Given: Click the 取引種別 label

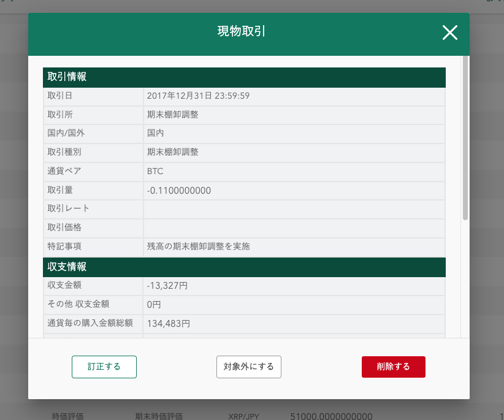Looking at the screenshot, I should (x=64, y=152).
